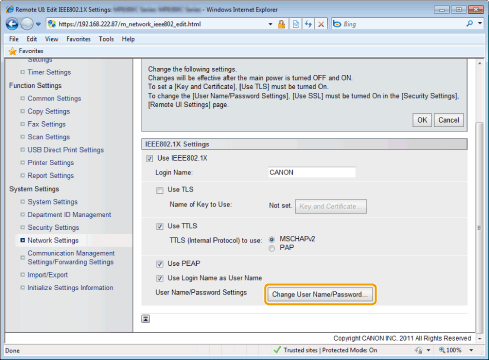Viewport: 489px width, 360px height.
Task: Open the Favorites menu
Action: point(78,39)
